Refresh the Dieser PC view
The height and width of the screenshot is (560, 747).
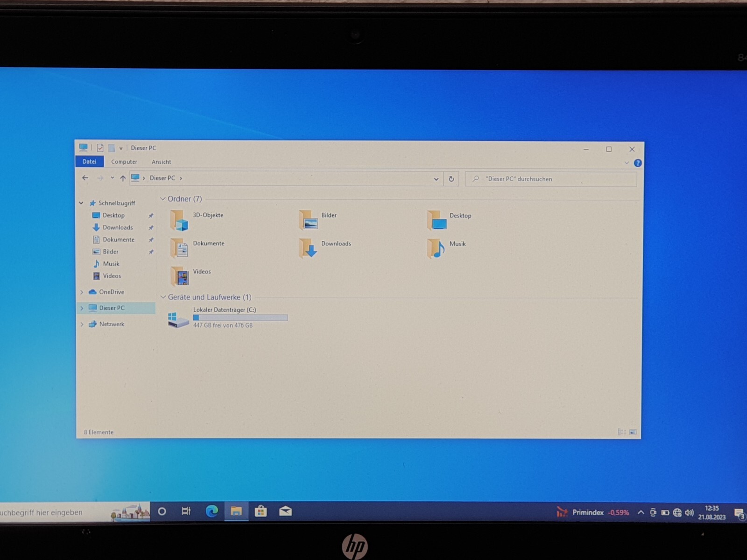[x=451, y=179]
